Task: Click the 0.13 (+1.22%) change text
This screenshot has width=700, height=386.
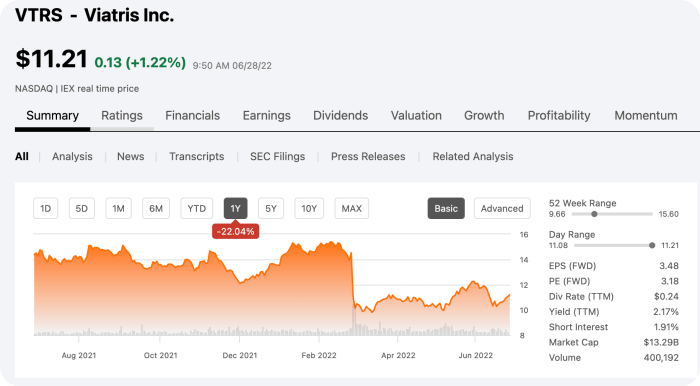Action: (x=140, y=62)
